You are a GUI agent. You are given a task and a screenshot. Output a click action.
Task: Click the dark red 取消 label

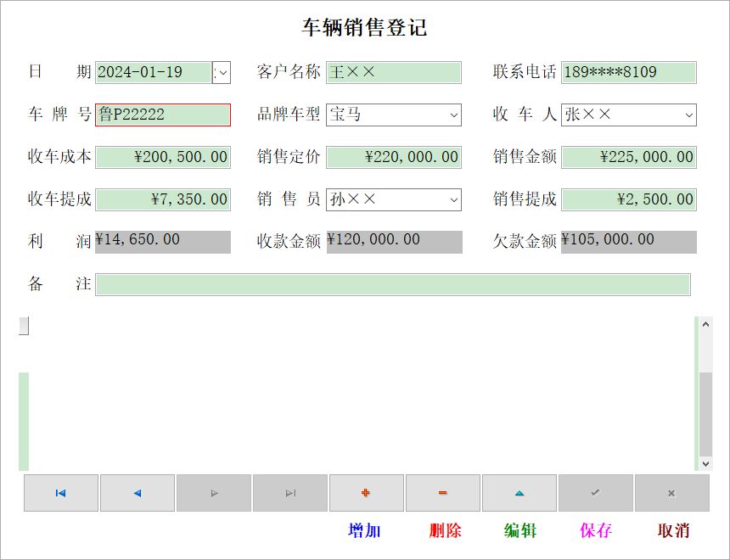coord(673,530)
